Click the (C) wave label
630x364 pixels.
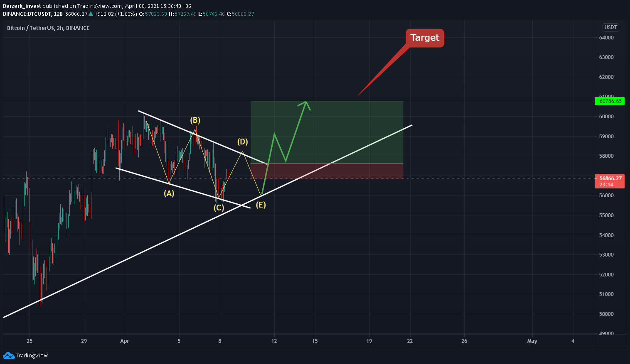click(x=219, y=208)
